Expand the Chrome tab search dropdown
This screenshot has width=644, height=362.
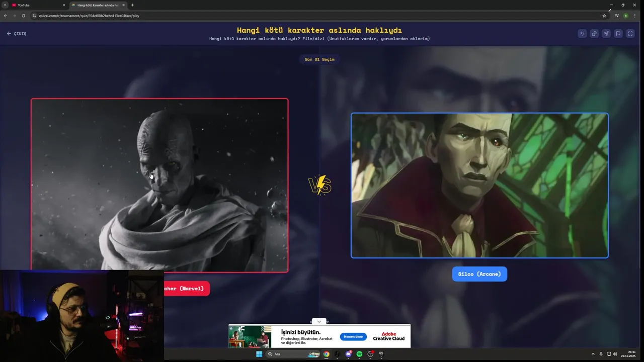[6, 5]
